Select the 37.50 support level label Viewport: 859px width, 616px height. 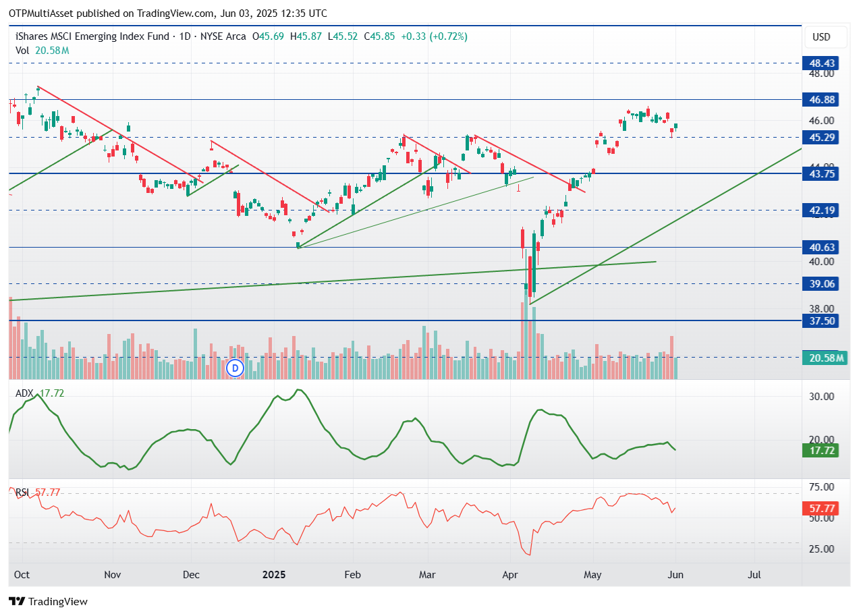(x=820, y=320)
